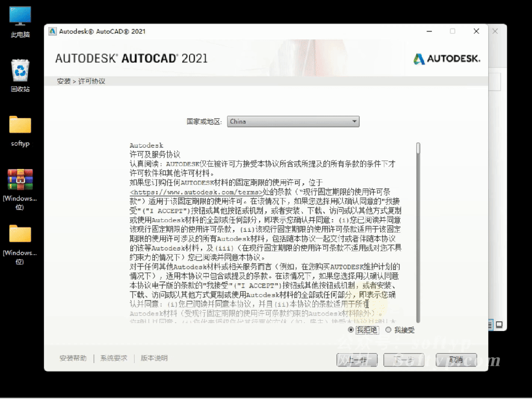
Task: Open the 版本说明 link
Action: click(x=154, y=358)
